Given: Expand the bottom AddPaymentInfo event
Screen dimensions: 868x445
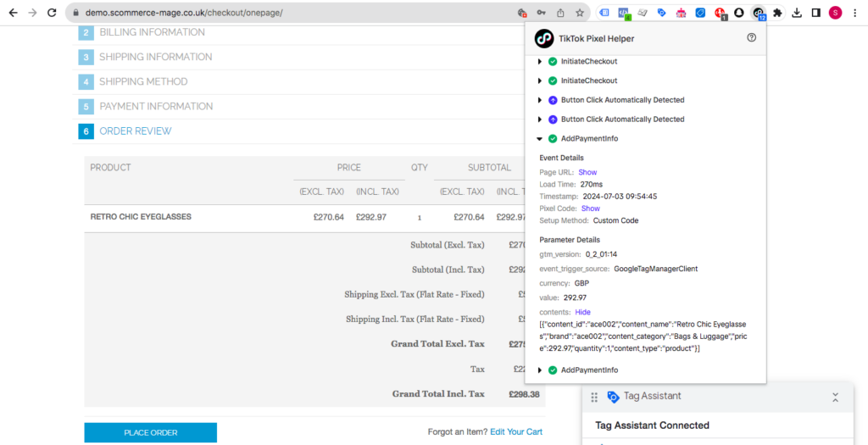Looking at the screenshot, I should 540,370.
